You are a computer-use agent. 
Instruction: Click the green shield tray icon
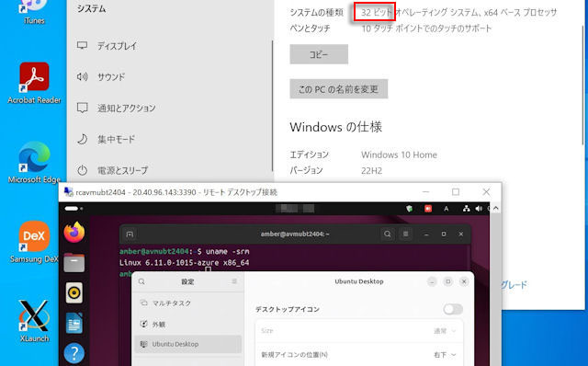[x=410, y=209]
